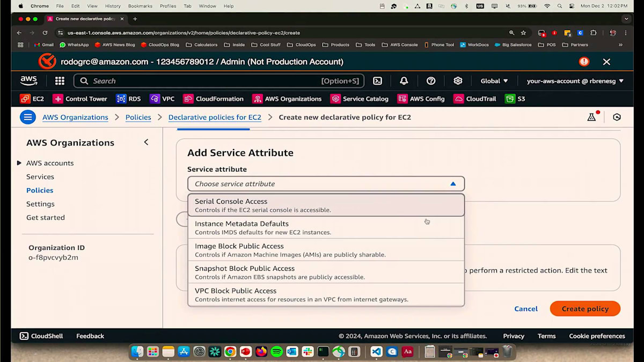
Task: Dismiss the account banner with X
Action: click(606, 62)
